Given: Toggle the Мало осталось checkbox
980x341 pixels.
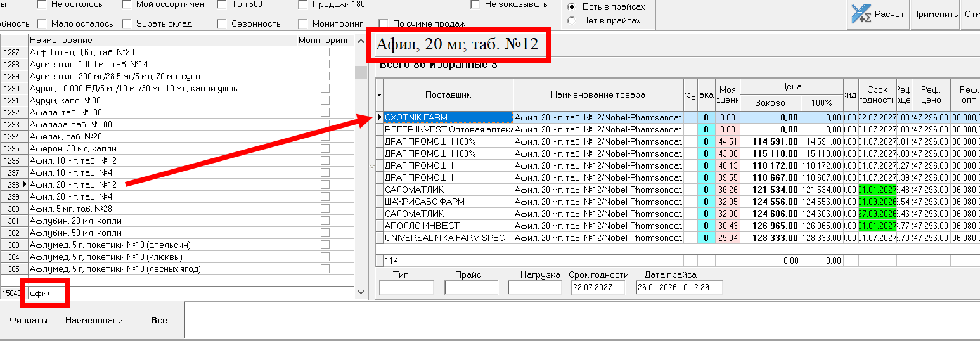Looking at the screenshot, I should tap(42, 23).
